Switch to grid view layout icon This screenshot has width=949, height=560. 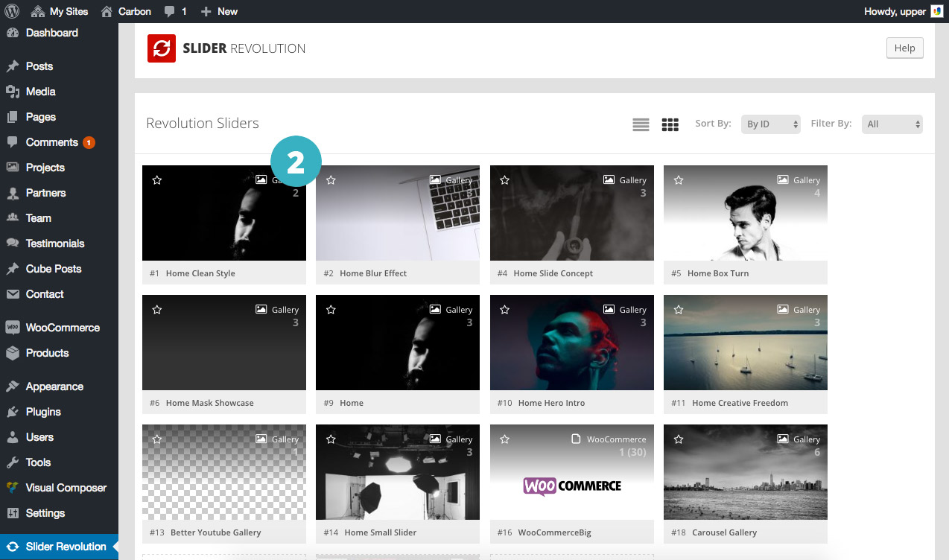(670, 124)
